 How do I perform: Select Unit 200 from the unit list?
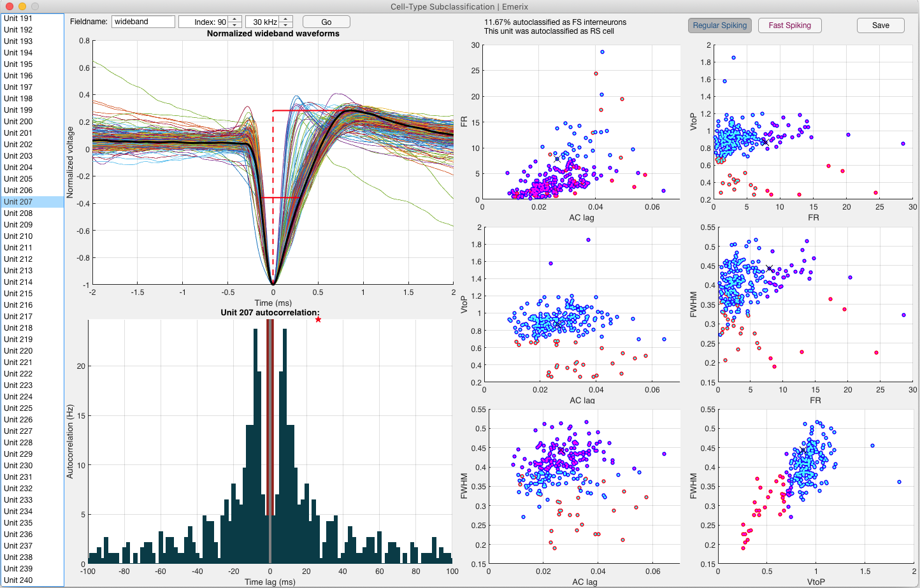pyautogui.click(x=18, y=122)
